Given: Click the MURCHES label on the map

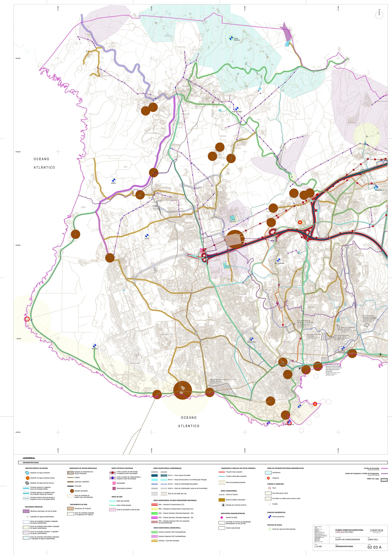Looking at the screenshot, I should (233, 222).
